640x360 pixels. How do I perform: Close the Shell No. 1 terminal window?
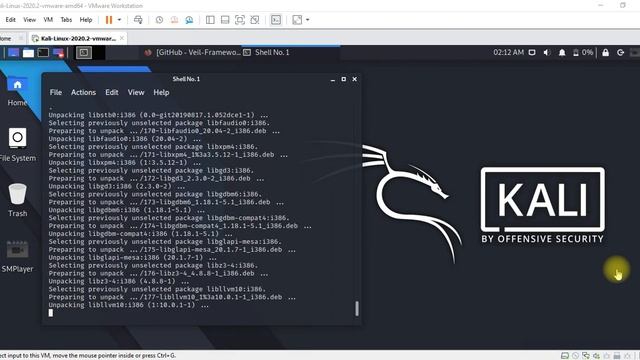coord(355,79)
